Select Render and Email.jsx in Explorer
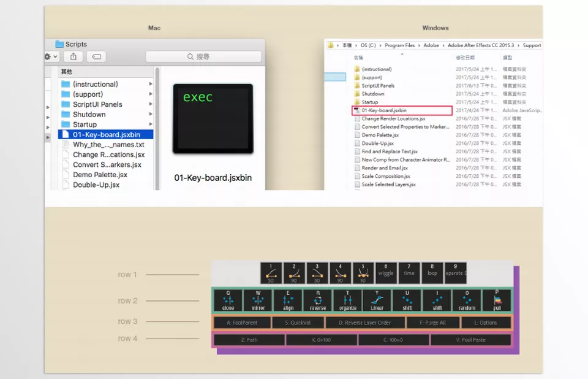The height and width of the screenshot is (379, 588). [x=385, y=168]
